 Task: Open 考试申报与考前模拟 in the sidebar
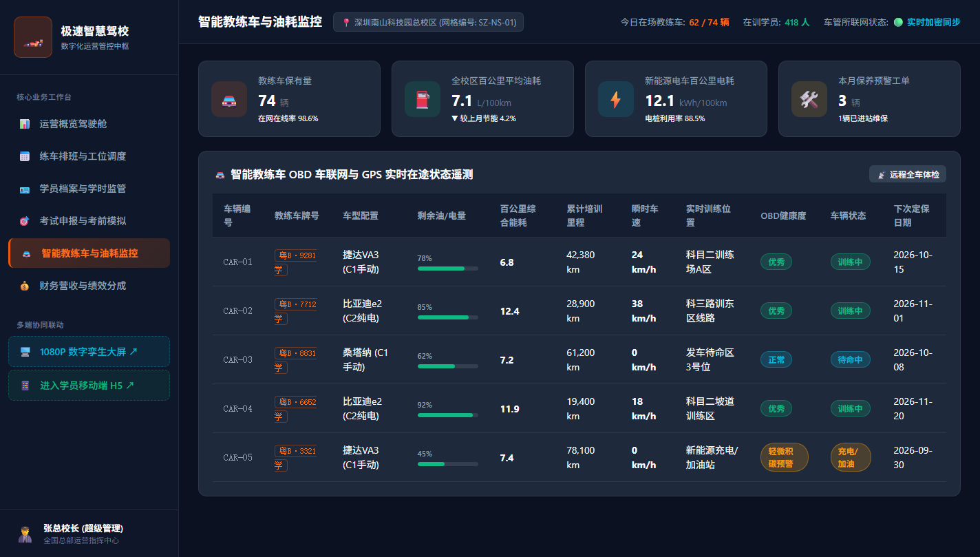(x=89, y=221)
